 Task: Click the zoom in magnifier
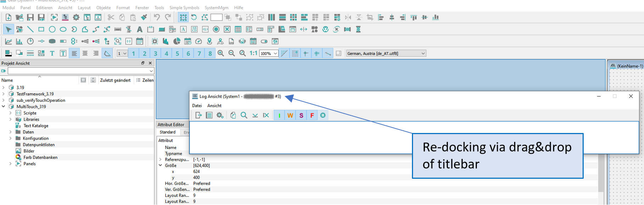(221, 53)
